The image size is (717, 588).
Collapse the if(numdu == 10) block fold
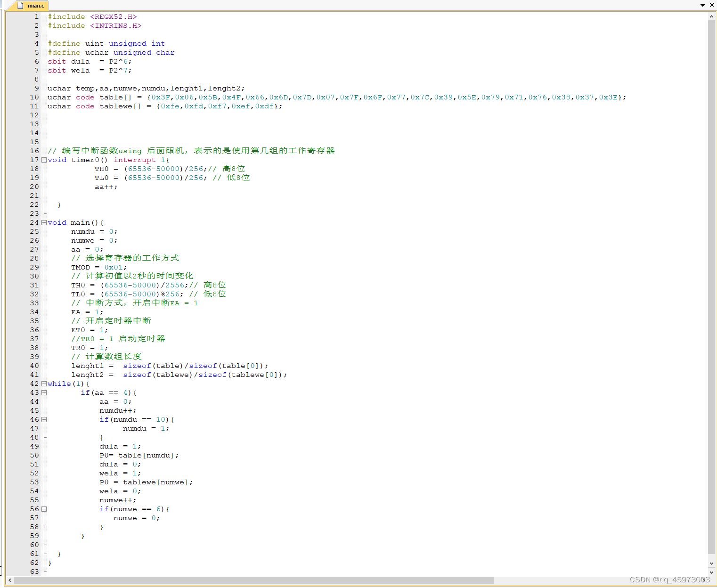coord(44,419)
